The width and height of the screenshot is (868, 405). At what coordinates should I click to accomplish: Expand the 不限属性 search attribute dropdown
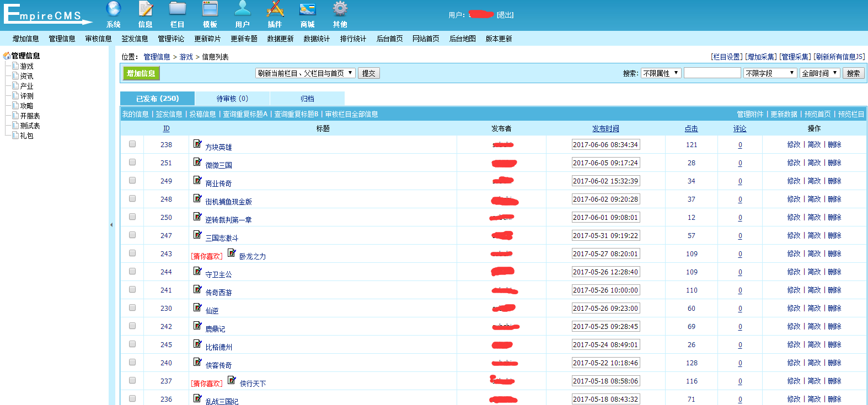(661, 73)
